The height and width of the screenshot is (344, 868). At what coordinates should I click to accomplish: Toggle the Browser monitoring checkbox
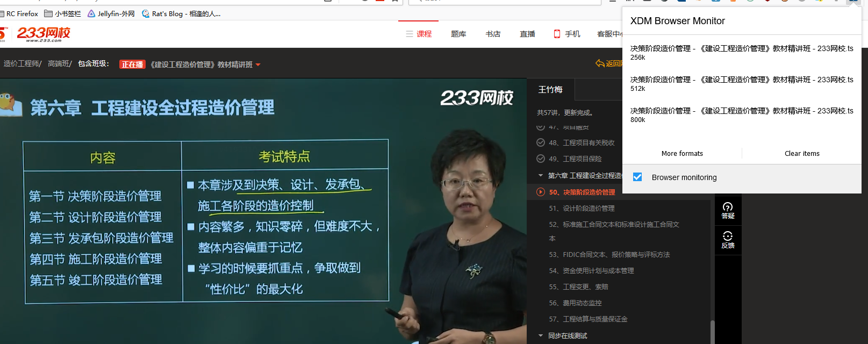(x=637, y=177)
